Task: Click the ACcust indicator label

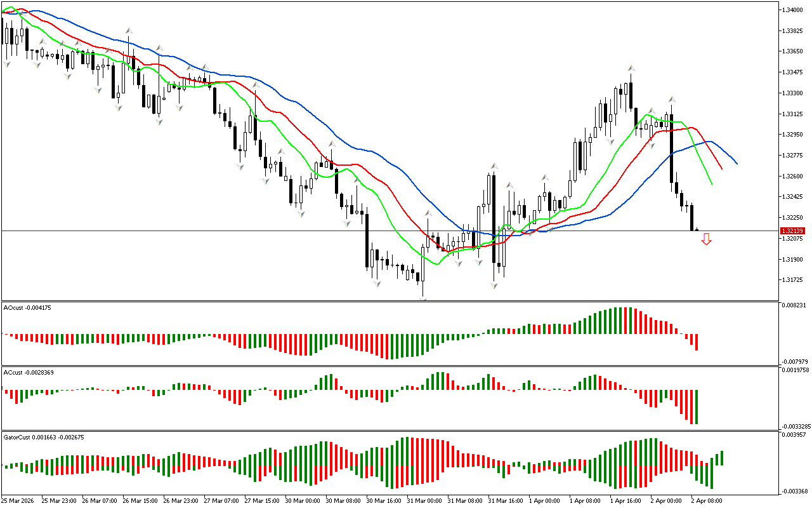Action: click(x=29, y=372)
